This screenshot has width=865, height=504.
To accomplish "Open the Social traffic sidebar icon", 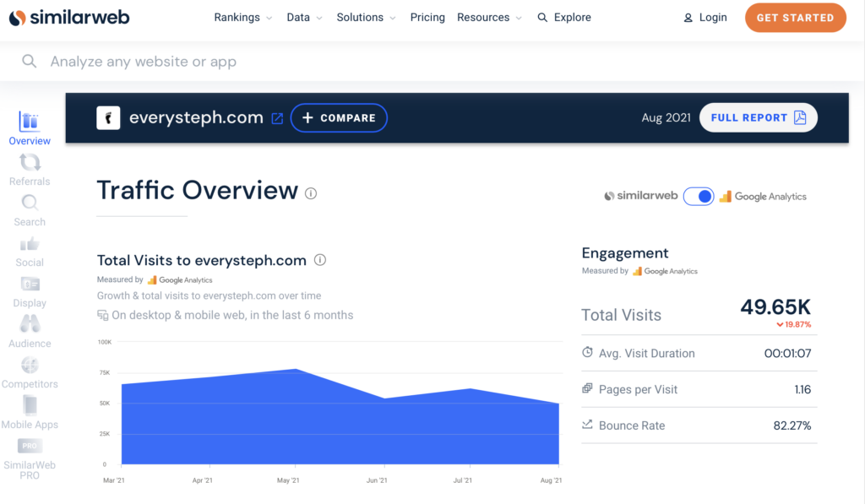I will (29, 244).
